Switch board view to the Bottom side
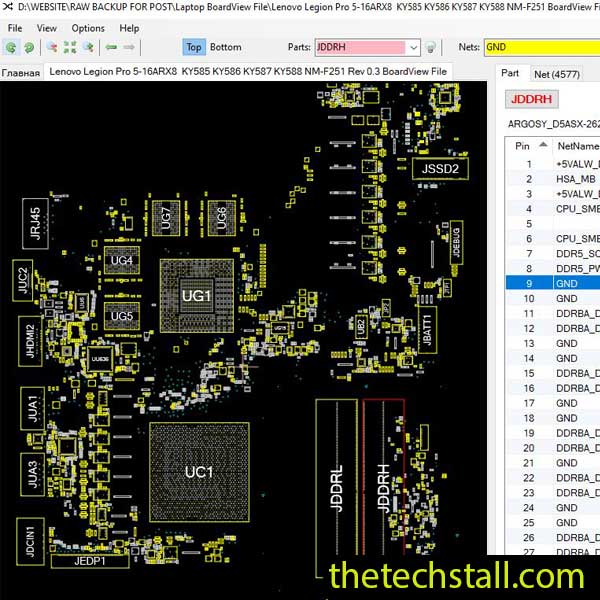The height and width of the screenshot is (600, 600). (x=226, y=47)
